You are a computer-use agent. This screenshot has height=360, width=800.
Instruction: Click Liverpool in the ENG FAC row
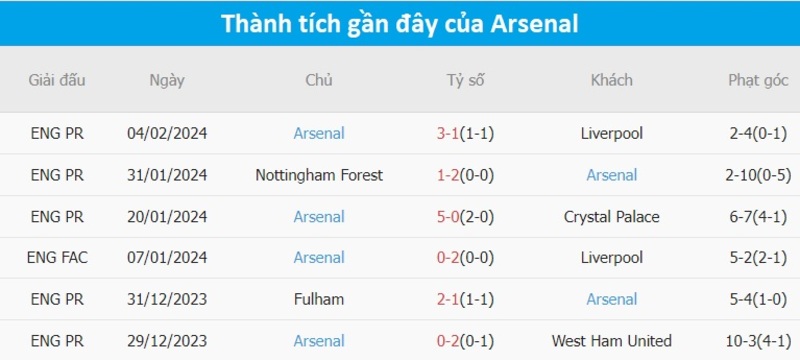[611, 258]
